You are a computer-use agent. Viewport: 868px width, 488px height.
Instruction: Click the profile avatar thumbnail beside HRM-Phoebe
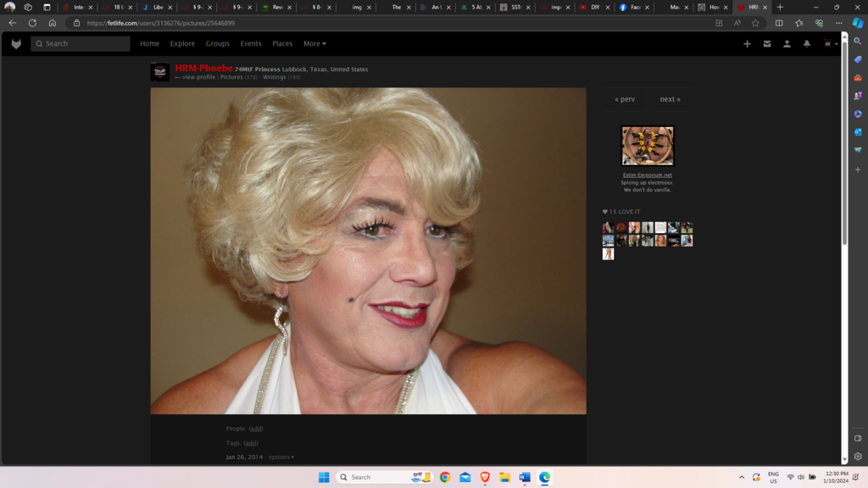pos(160,71)
